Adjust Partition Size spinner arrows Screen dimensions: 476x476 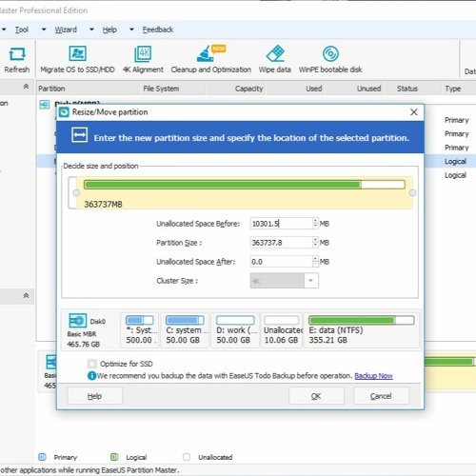315,243
